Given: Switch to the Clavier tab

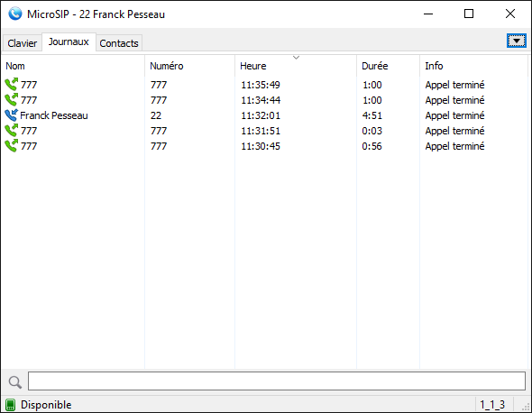Looking at the screenshot, I should (x=22, y=43).
